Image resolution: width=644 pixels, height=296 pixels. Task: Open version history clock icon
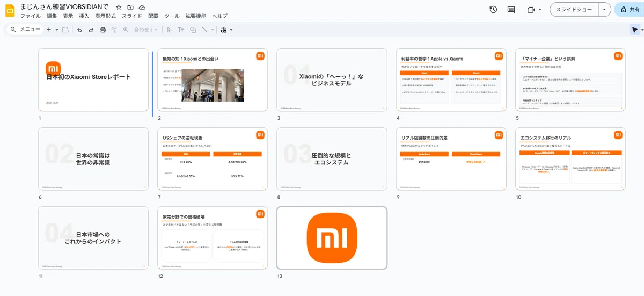tap(493, 10)
